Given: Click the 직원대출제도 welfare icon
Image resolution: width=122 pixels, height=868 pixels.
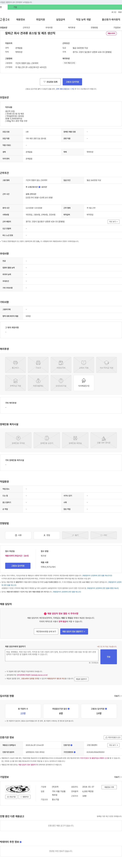Looking at the screenshot, I should click(38, 383).
